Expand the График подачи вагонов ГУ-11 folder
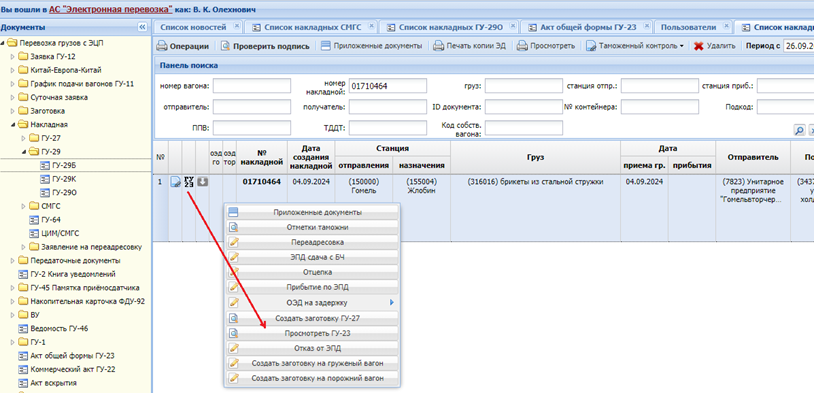This screenshot has width=814, height=393. (13, 84)
